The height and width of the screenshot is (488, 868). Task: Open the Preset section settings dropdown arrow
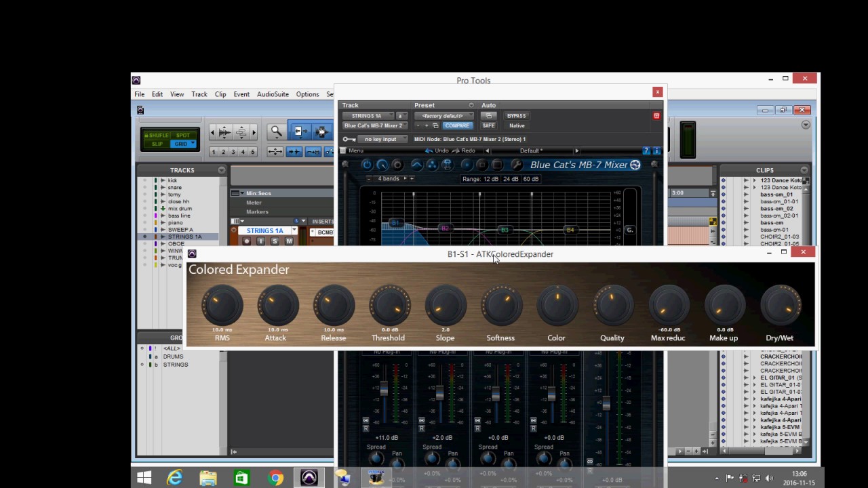pos(471,105)
